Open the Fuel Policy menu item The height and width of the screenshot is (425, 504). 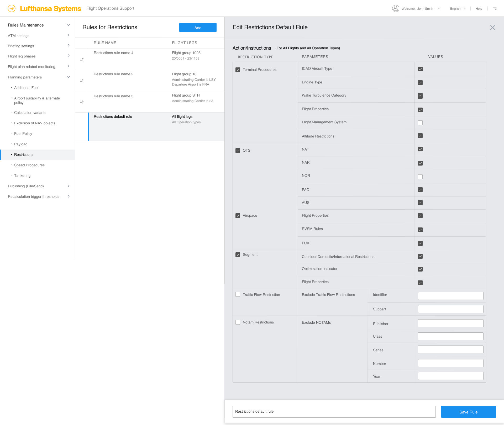(23, 134)
